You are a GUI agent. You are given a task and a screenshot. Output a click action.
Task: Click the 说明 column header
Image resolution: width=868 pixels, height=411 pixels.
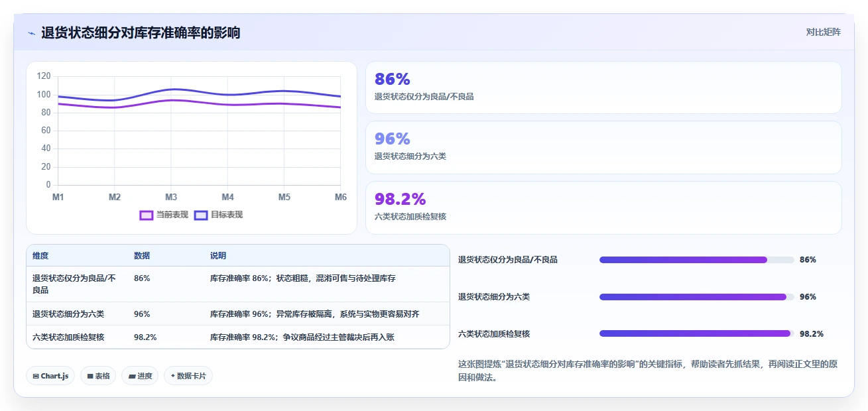tap(218, 256)
